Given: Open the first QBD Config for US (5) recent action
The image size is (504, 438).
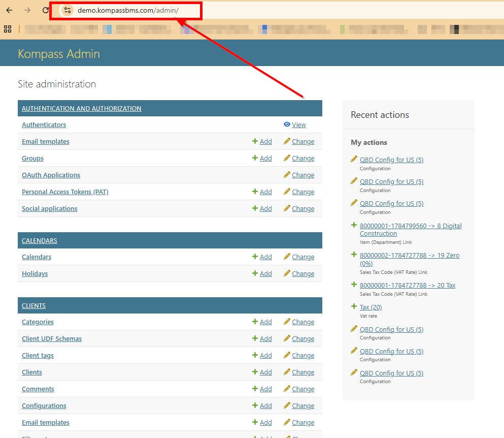Looking at the screenshot, I should [391, 160].
